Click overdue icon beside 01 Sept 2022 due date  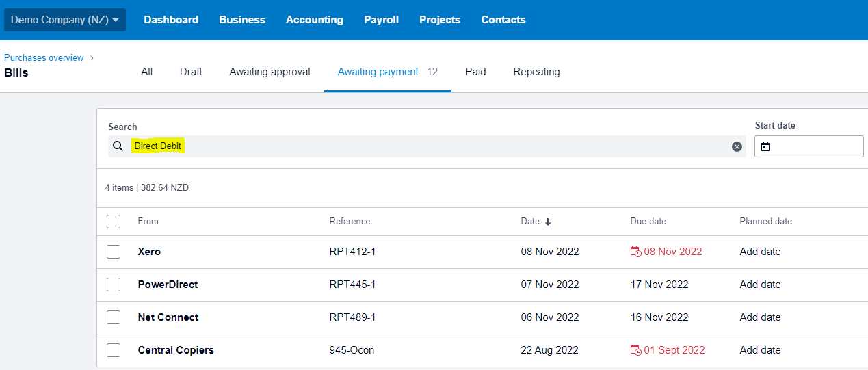(x=636, y=350)
